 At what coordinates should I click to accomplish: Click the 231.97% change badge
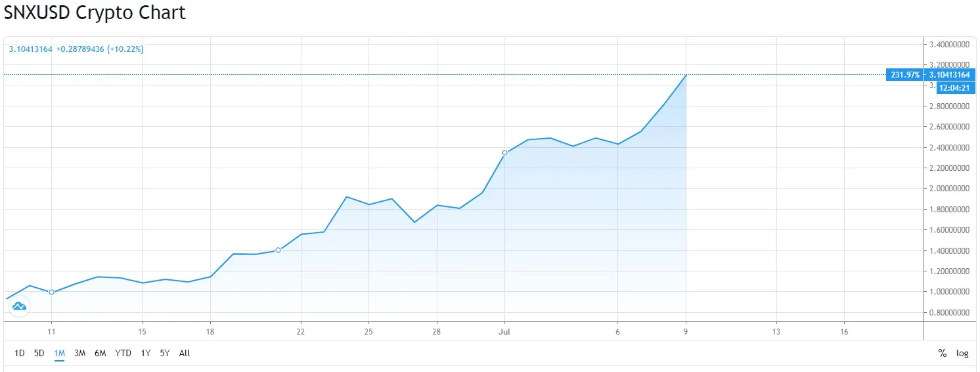904,75
